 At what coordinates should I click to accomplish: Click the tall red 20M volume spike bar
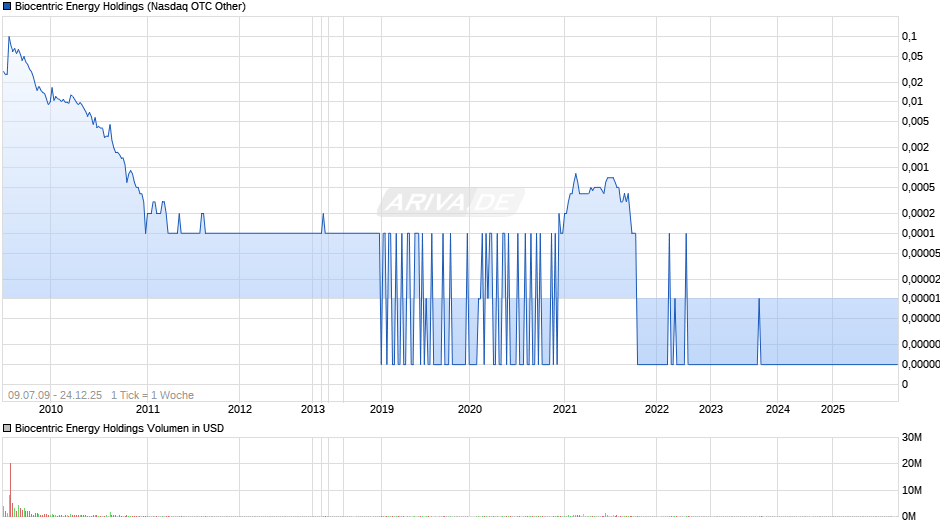point(10,489)
